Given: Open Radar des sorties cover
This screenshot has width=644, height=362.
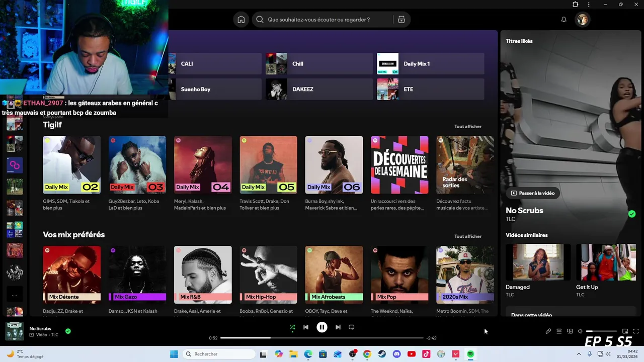Looking at the screenshot, I should click(465, 165).
